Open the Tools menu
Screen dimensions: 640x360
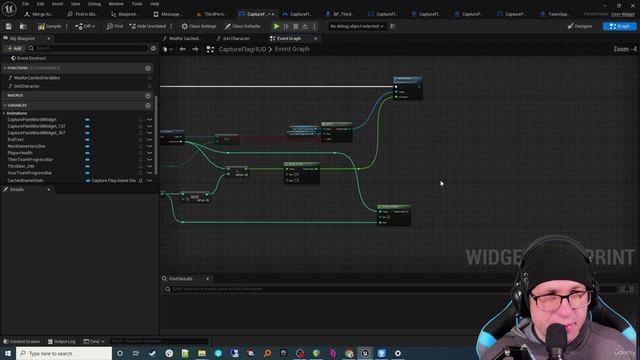137,4
